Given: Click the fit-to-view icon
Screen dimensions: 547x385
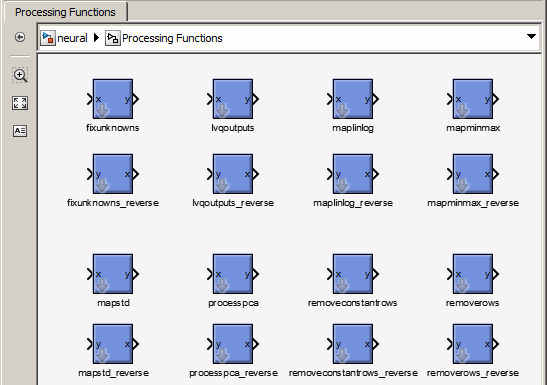Looking at the screenshot, I should (20, 103).
